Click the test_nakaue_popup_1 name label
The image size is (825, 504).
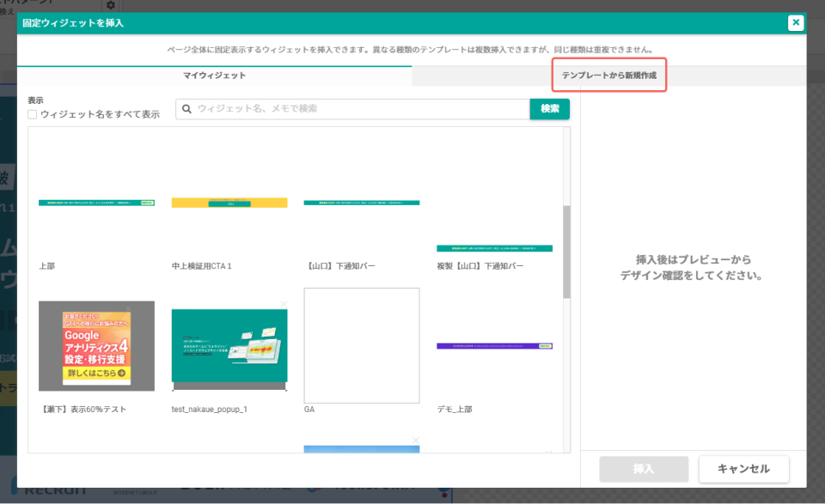[x=210, y=410]
